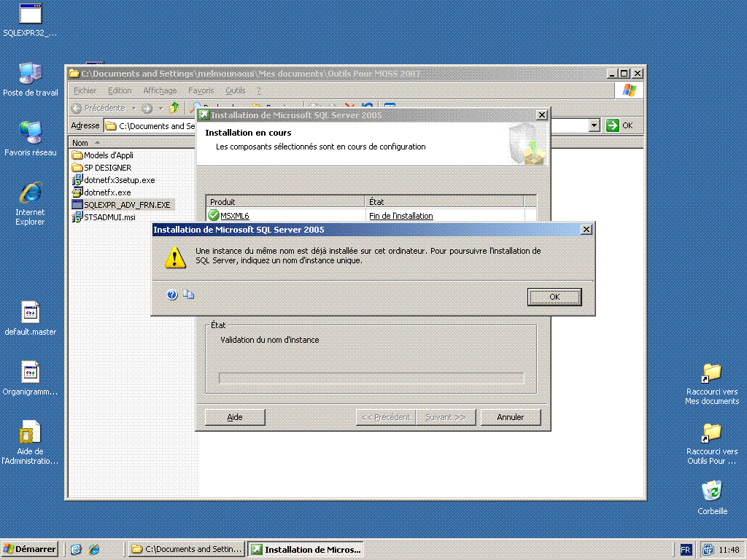Open the ? help menu in Explorer
The image size is (747, 560).
point(259,90)
